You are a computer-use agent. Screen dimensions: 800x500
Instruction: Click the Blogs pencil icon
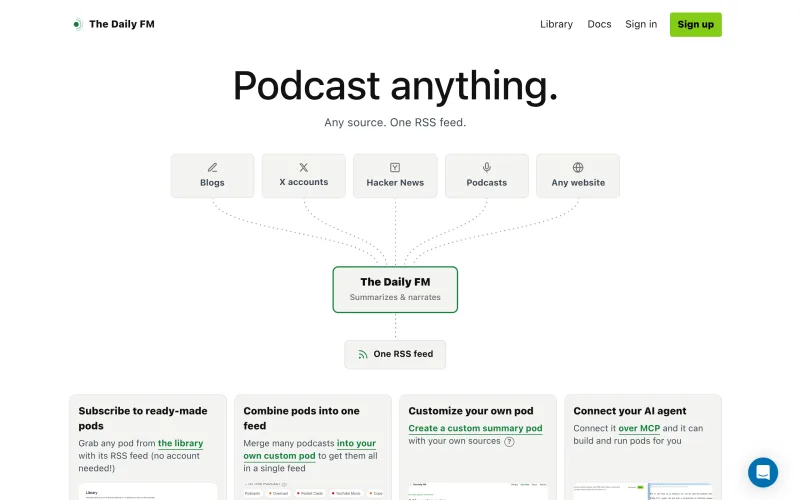pos(212,167)
